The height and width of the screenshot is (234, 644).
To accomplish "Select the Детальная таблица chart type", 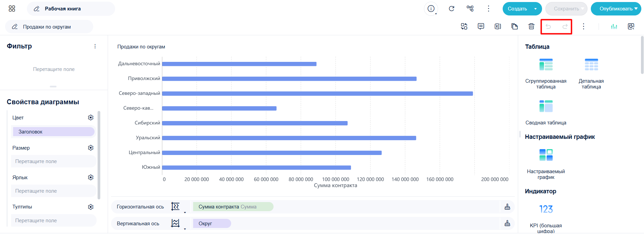I will click(591, 74).
